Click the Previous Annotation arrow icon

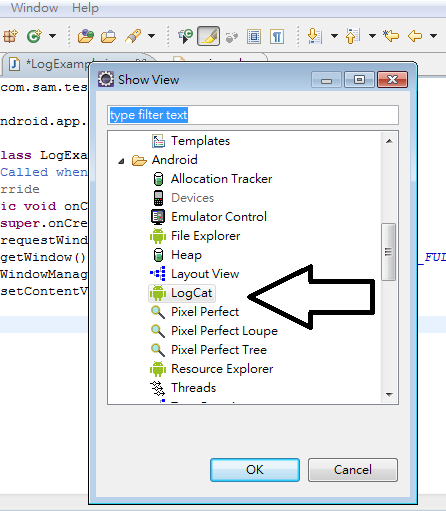pyautogui.click(x=353, y=36)
